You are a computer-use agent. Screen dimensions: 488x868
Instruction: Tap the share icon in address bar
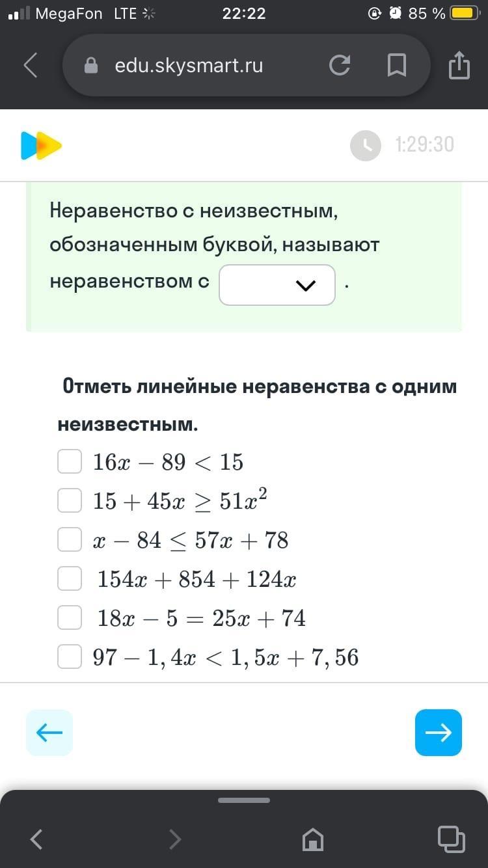(x=459, y=64)
